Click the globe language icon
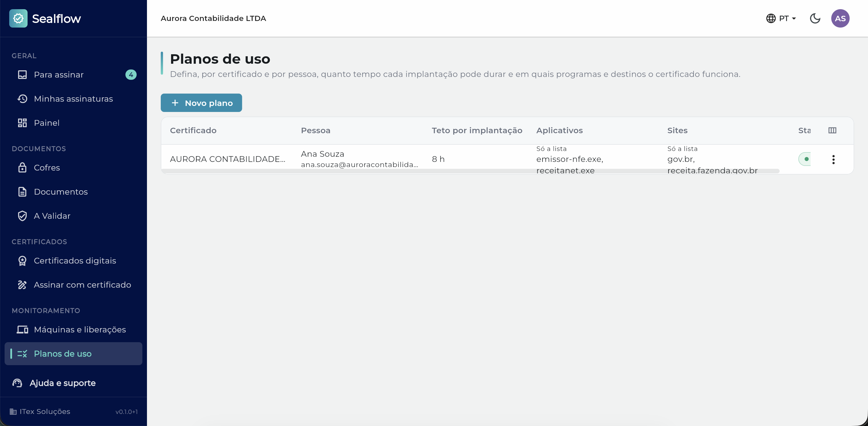This screenshot has width=868, height=426. (x=771, y=18)
